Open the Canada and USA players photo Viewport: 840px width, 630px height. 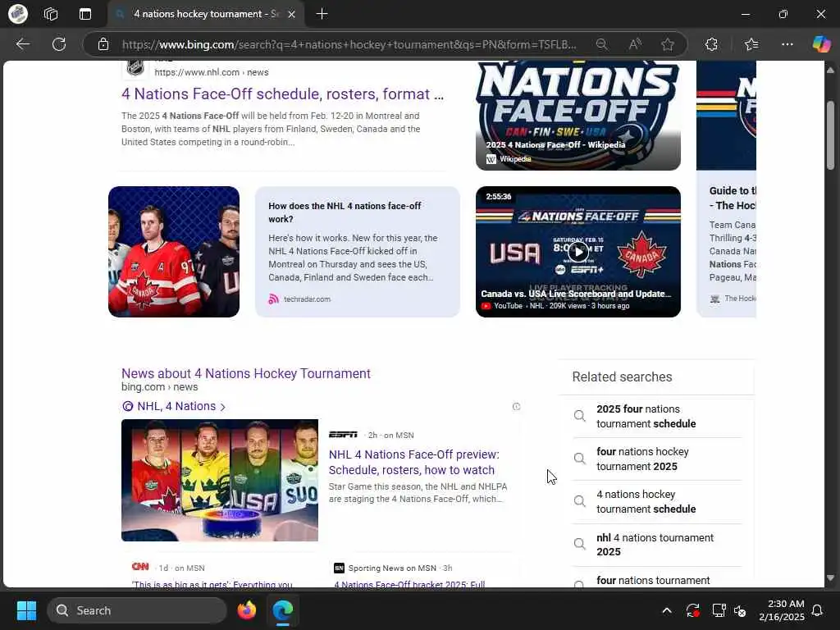click(174, 252)
